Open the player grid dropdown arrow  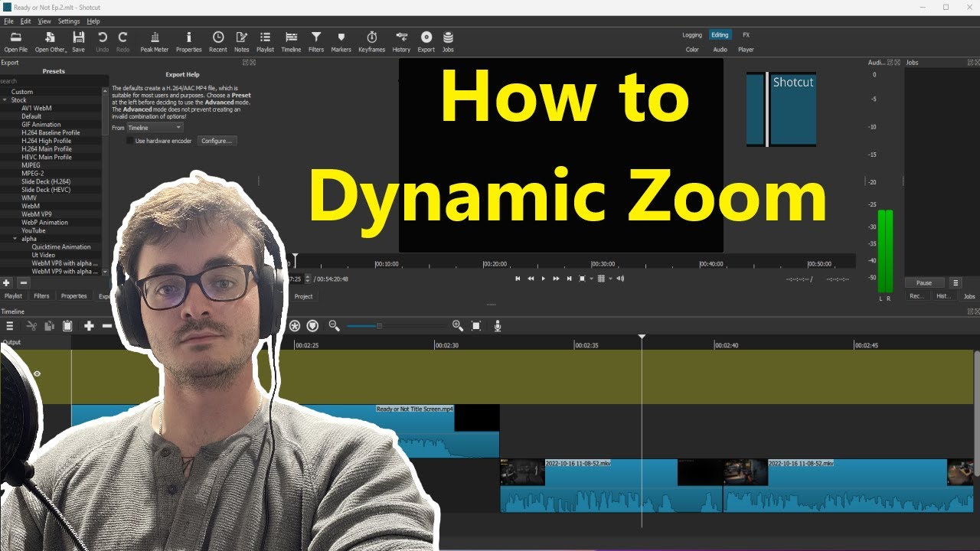610,279
